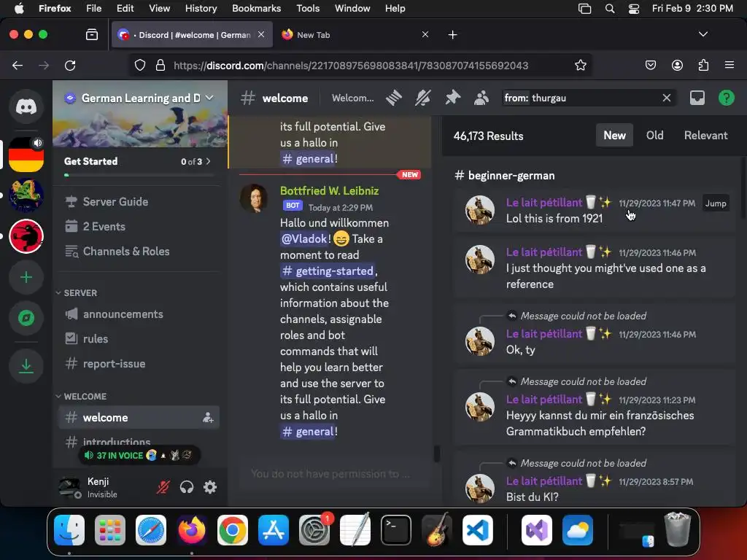Open Discord direct messages home icon
Screen dimensions: 747x560
(26, 106)
